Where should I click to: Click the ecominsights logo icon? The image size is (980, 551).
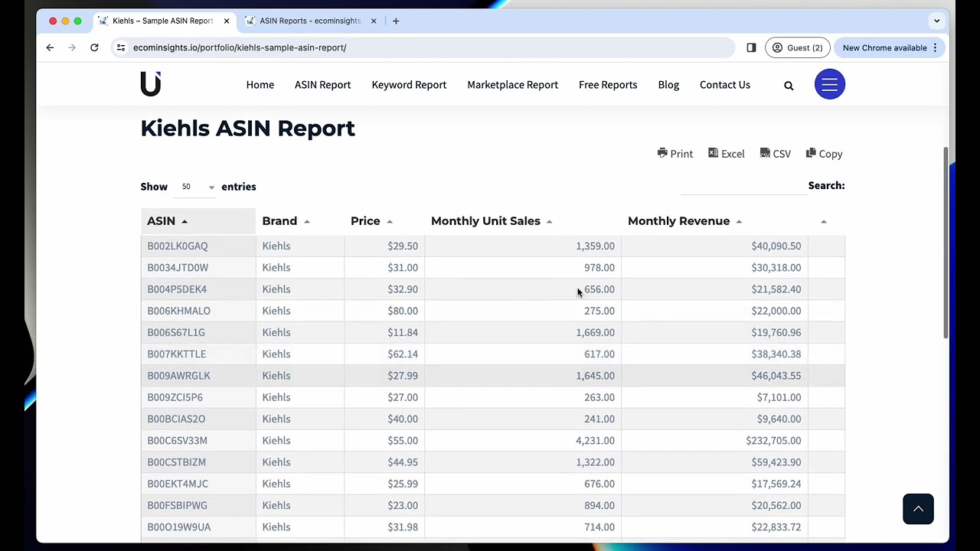point(151,84)
